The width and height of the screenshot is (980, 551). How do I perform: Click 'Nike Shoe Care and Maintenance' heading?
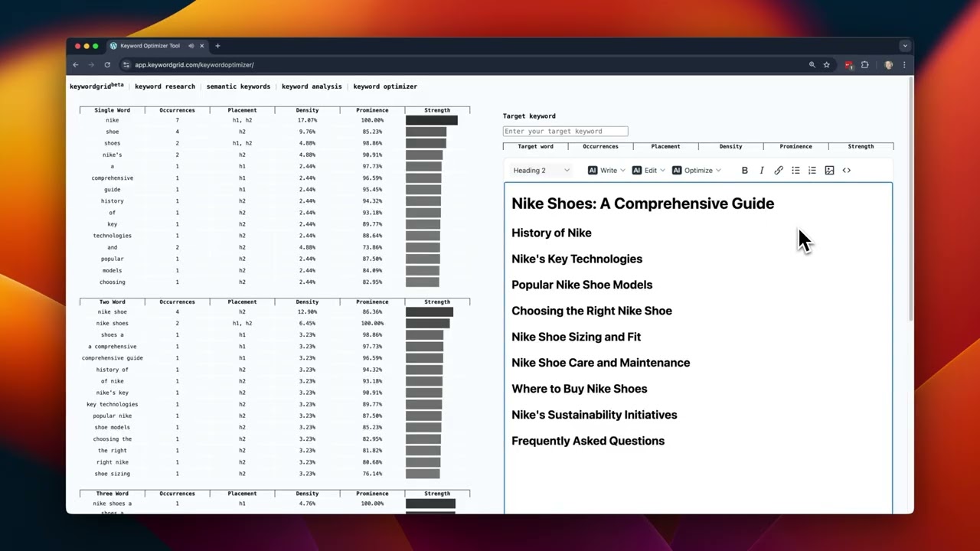(x=600, y=363)
